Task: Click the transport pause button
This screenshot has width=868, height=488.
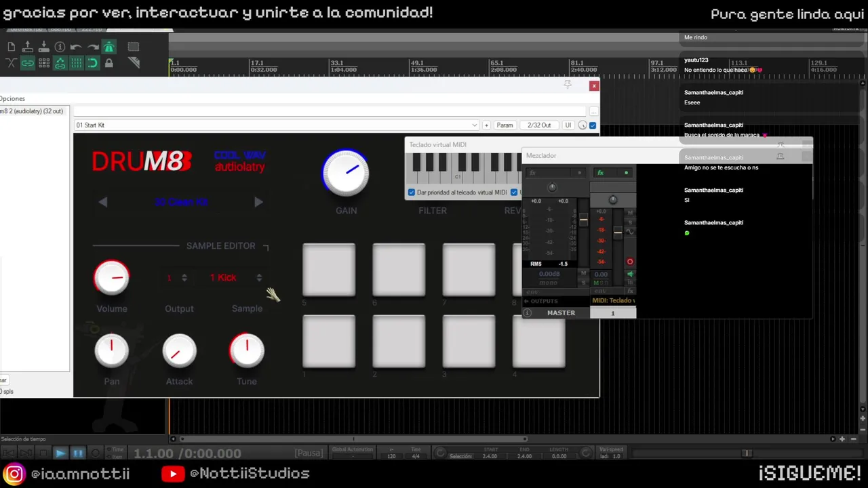Action: coord(78,453)
